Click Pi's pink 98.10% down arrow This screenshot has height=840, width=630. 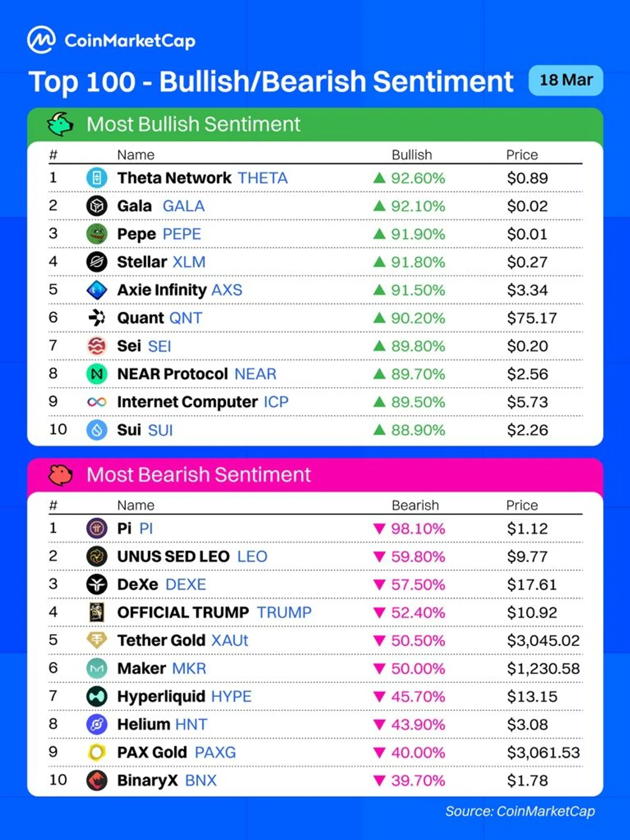tap(379, 529)
